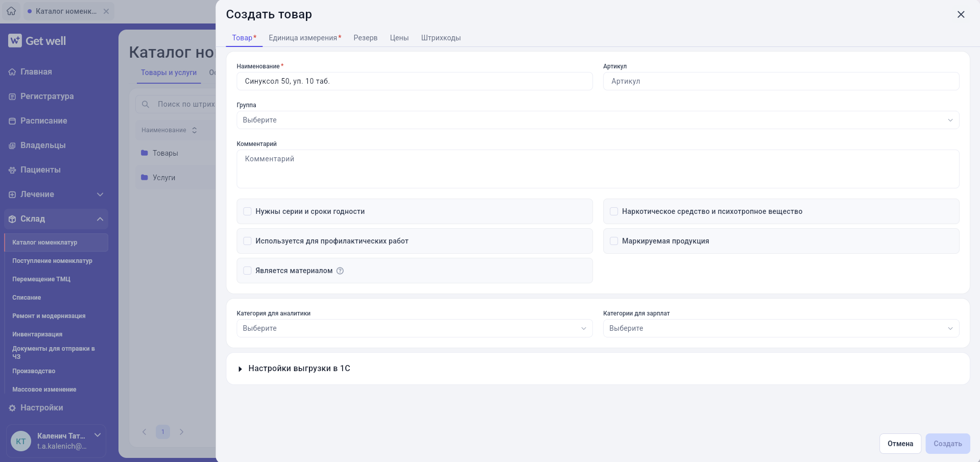Open Поступление номенклатур in sidebar
980x462 pixels.
52,261
